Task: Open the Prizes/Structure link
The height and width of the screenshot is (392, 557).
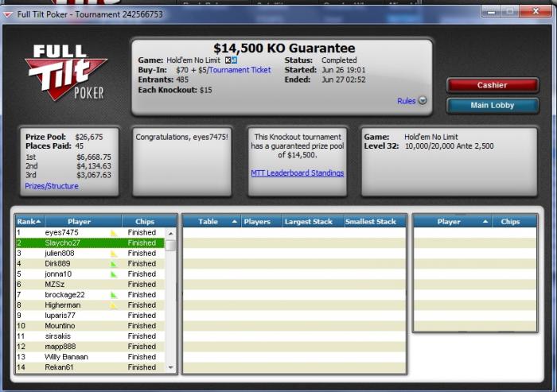Action: pos(52,186)
